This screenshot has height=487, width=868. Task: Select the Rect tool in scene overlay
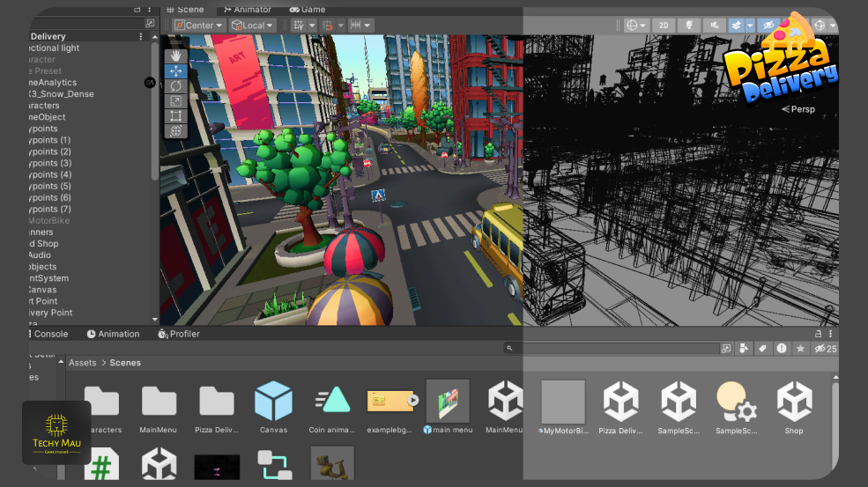(176, 115)
